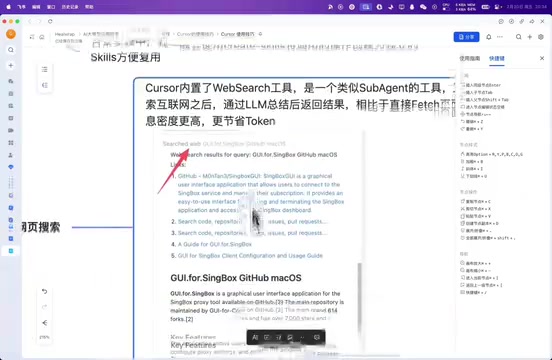Viewport: 552px width, 360px height.
Task: Click the '撤销⌘ + Z' shortcut row
Action: tap(472, 122)
